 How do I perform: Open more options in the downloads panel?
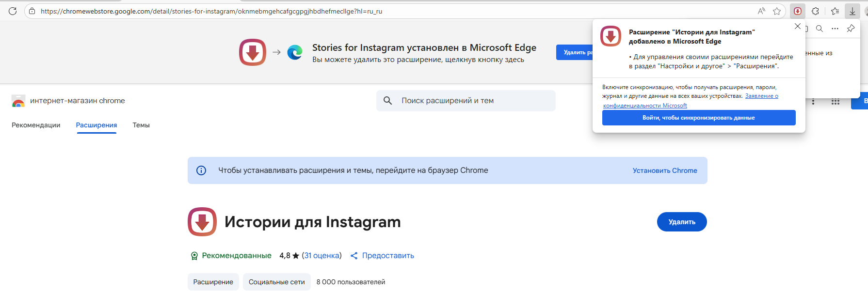(835, 28)
